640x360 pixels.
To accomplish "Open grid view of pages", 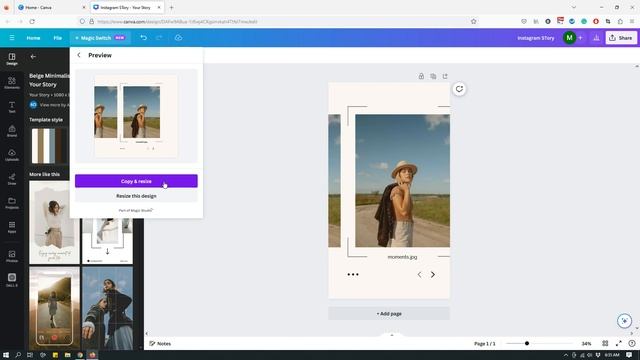I will [605, 343].
